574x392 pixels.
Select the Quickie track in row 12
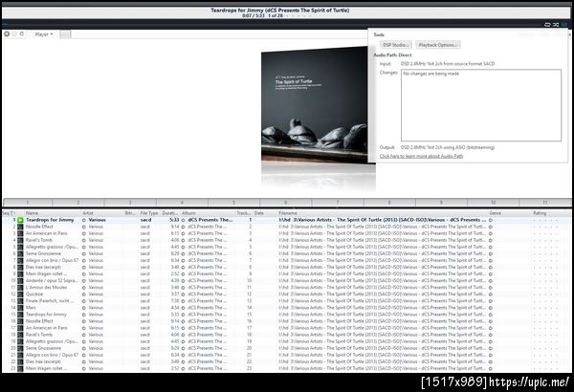click(x=34, y=294)
